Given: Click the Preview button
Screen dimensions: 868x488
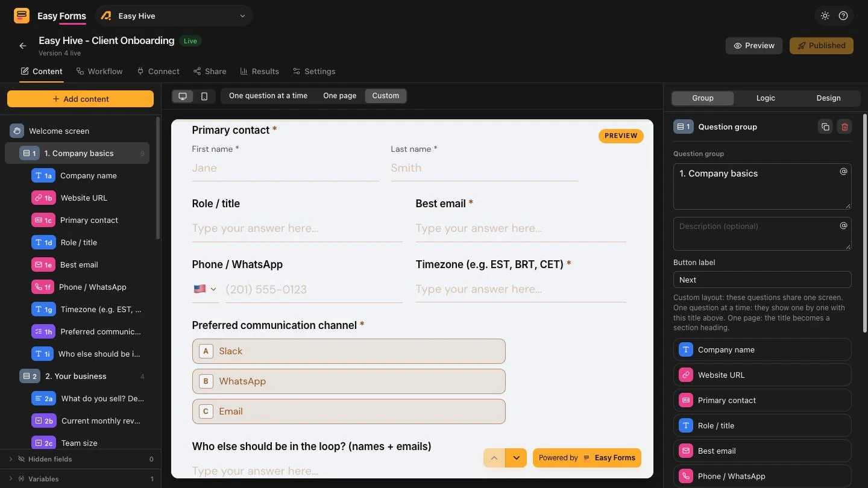Looking at the screenshot, I should 754,45.
